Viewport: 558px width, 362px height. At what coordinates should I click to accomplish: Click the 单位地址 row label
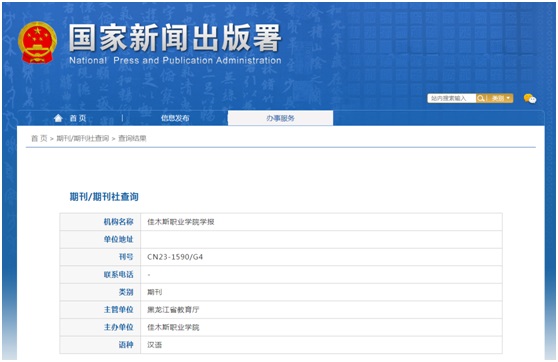pyautogui.click(x=119, y=240)
